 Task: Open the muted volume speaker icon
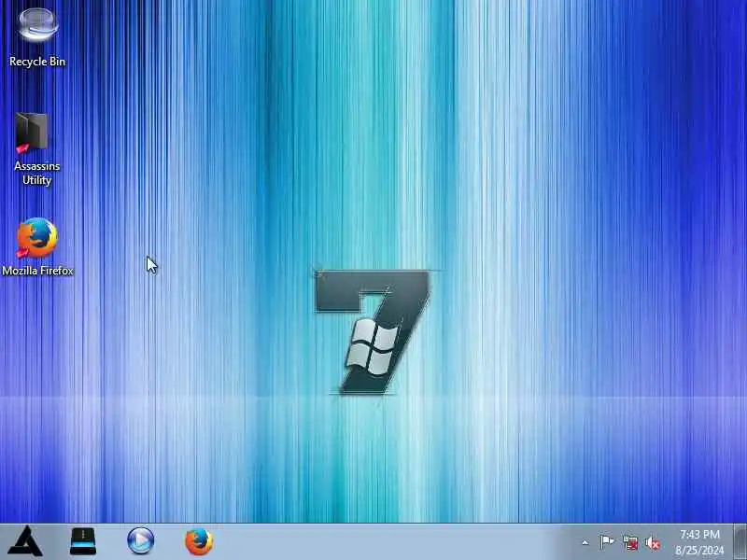pyautogui.click(x=653, y=542)
